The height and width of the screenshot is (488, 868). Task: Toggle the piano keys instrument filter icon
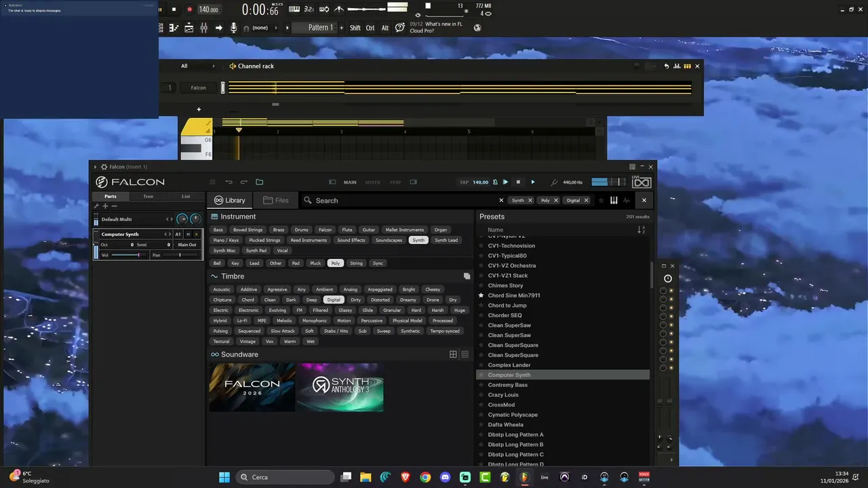[614, 201]
